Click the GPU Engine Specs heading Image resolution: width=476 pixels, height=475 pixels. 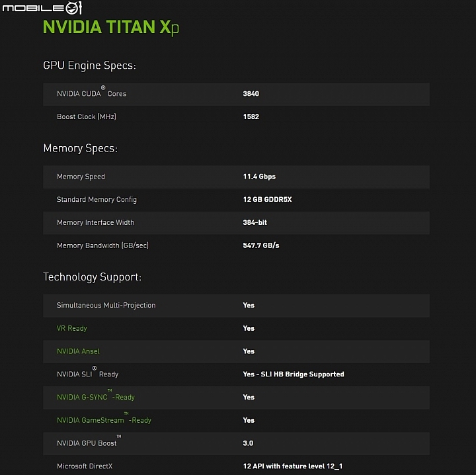(x=89, y=65)
